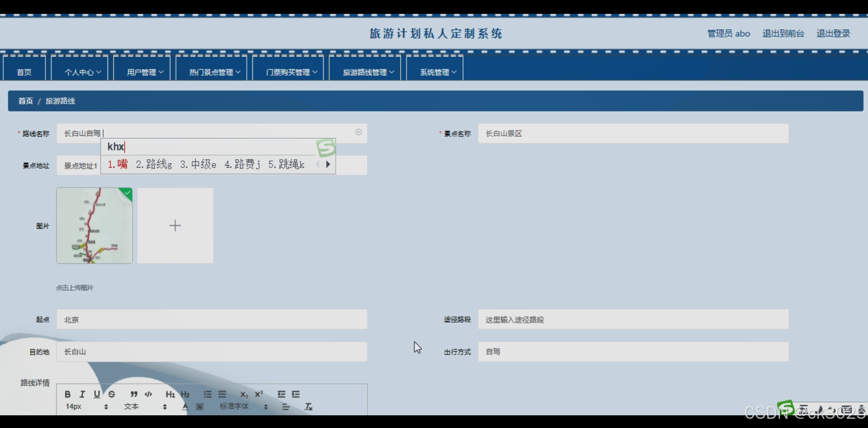Insert code block in the editor
This screenshot has width=868, height=428.
(x=148, y=394)
